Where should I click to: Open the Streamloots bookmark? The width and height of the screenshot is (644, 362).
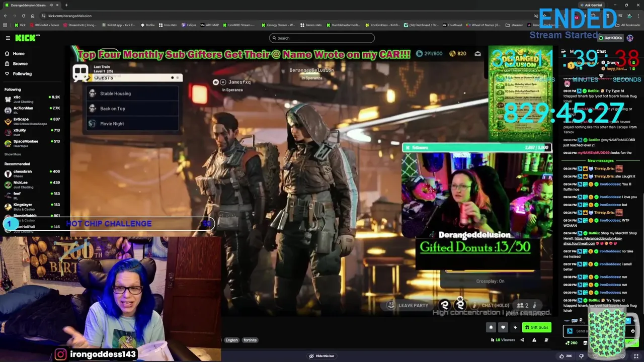pos(80,25)
